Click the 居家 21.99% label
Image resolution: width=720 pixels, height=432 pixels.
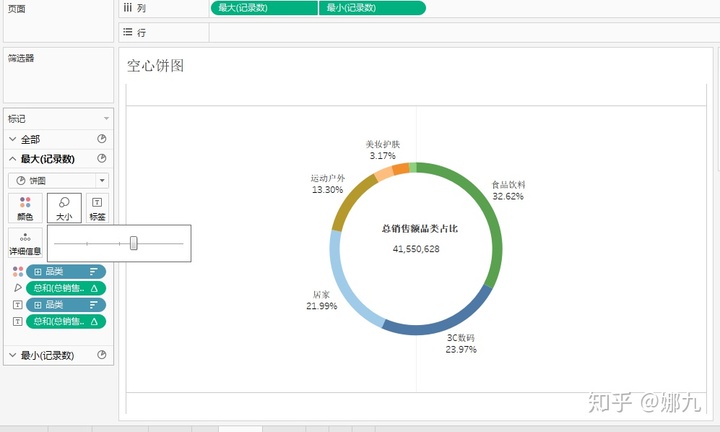coord(322,300)
